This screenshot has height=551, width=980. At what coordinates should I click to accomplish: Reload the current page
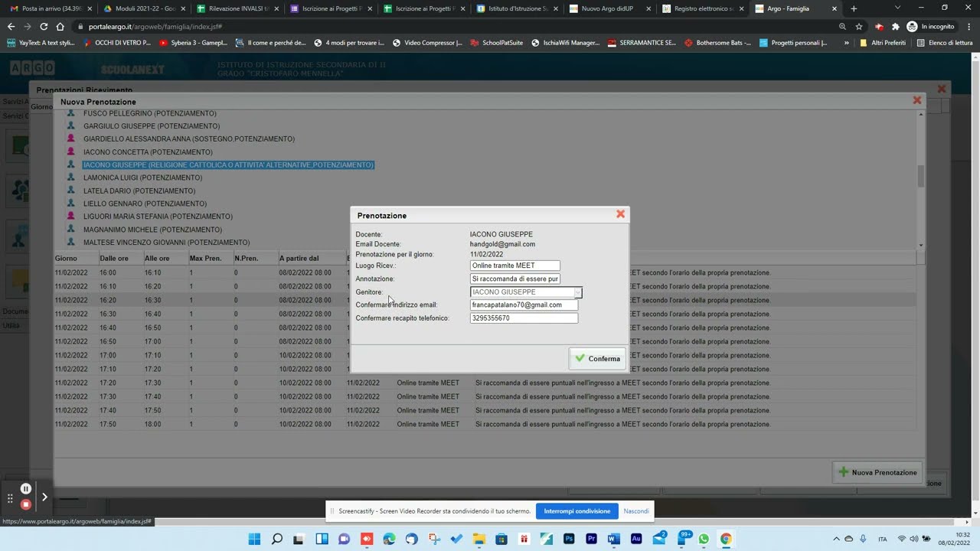[44, 26]
